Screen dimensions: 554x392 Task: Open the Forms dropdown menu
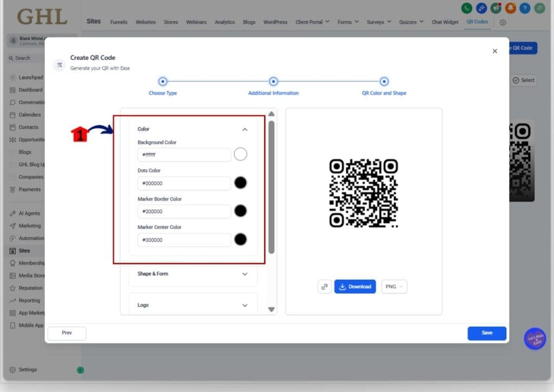click(x=348, y=22)
